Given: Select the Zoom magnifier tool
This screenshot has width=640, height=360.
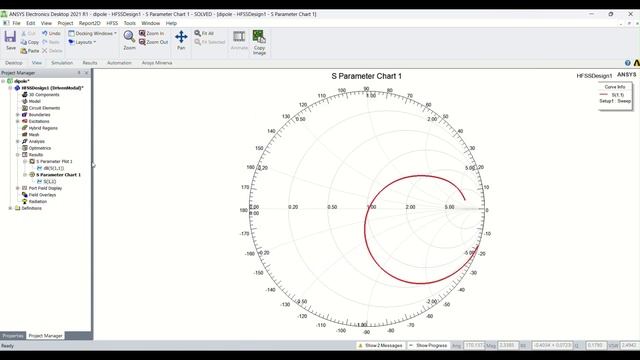Looking at the screenshot, I should [129, 36].
